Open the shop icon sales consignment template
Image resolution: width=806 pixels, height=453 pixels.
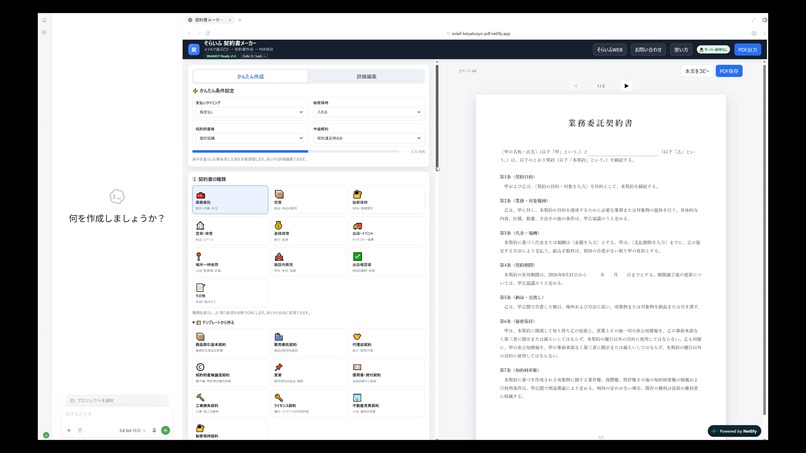point(308,342)
